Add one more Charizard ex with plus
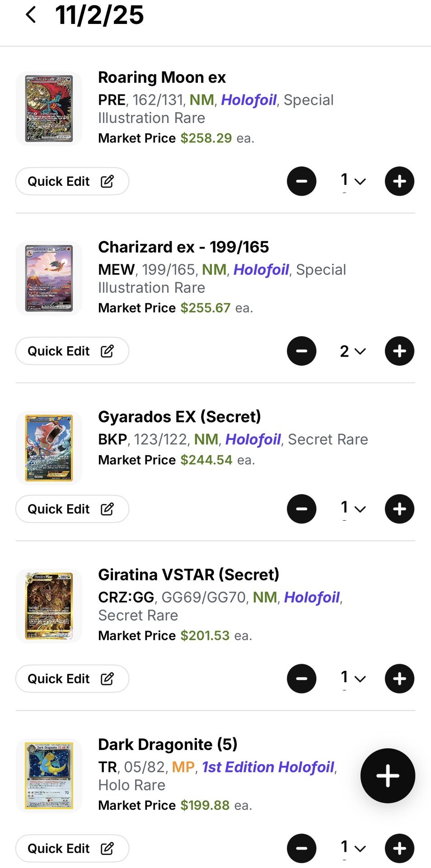This screenshot has width=431, height=868. pos(399,351)
